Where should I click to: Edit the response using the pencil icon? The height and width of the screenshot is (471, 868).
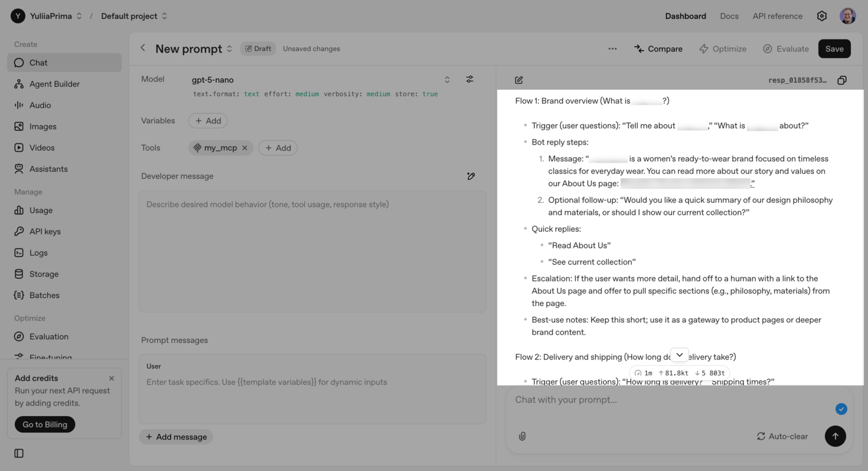pyautogui.click(x=518, y=80)
